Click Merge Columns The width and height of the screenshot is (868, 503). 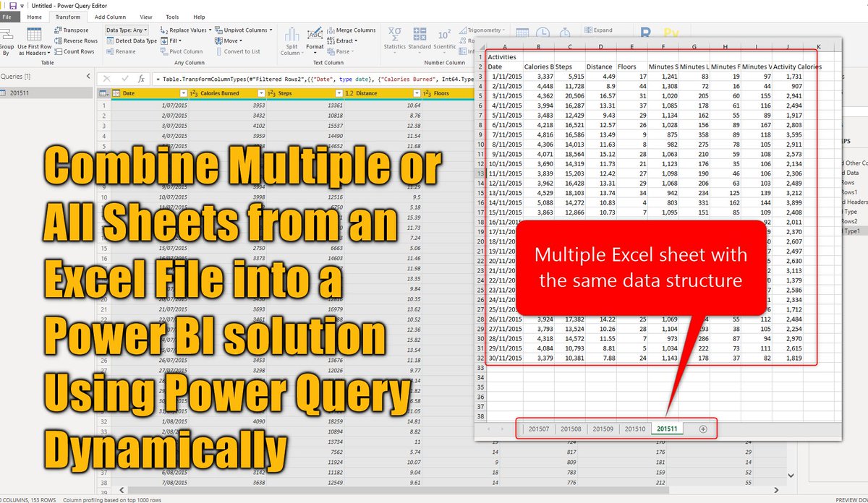pyautogui.click(x=351, y=30)
